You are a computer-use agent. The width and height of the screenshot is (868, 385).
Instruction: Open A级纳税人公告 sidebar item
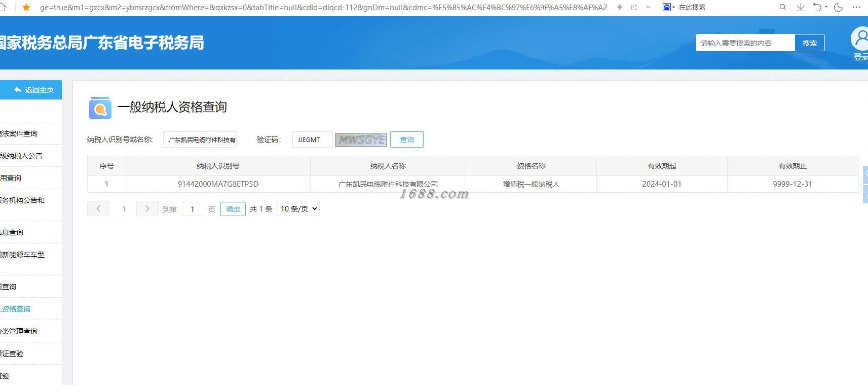coord(21,156)
